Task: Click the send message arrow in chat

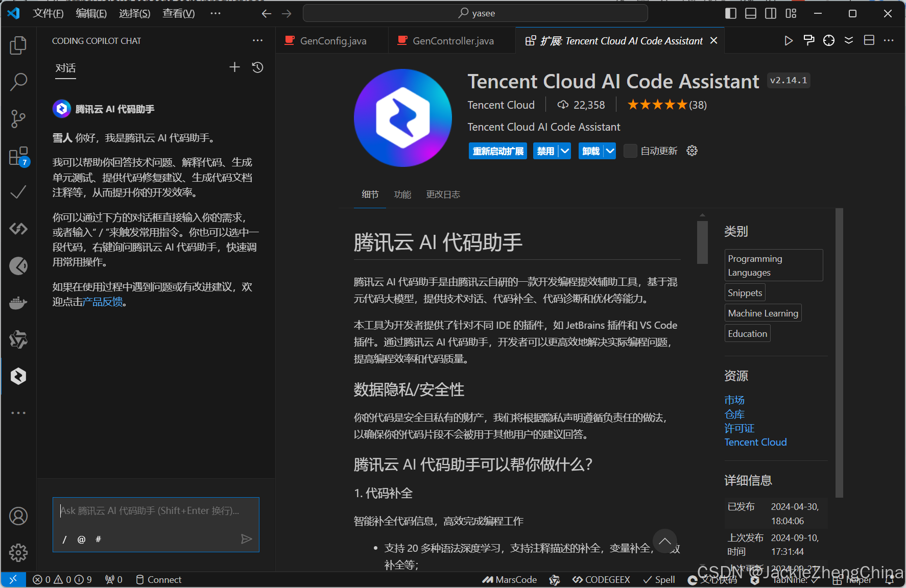Action: pyautogui.click(x=246, y=539)
